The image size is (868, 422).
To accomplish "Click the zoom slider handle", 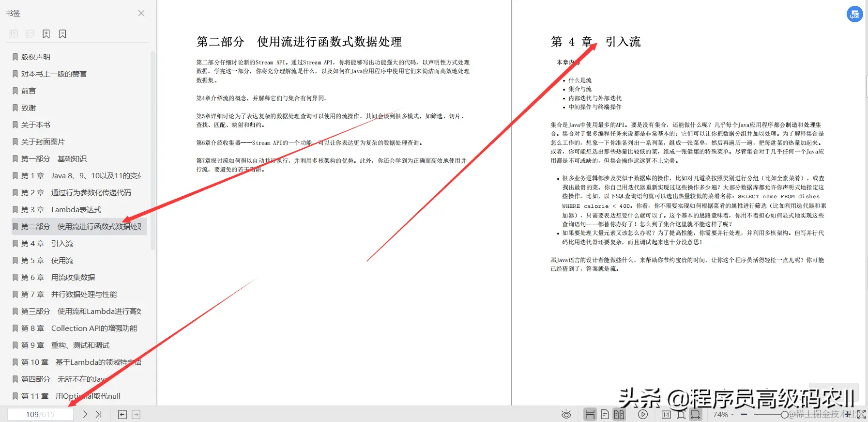I will click(784, 414).
